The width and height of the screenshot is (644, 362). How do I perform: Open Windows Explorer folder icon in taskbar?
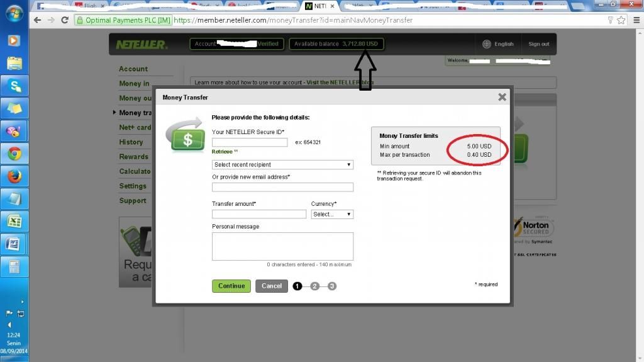tap(14, 64)
